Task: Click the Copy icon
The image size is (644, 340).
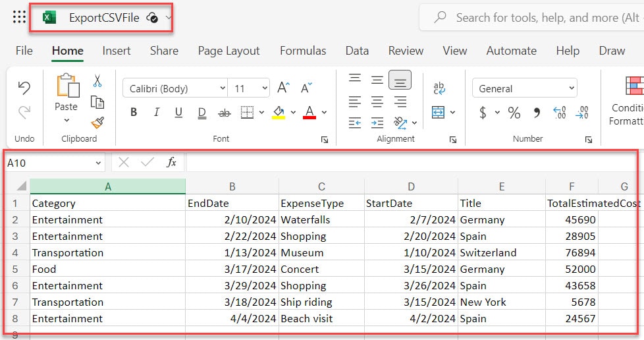Action: pyautogui.click(x=97, y=102)
